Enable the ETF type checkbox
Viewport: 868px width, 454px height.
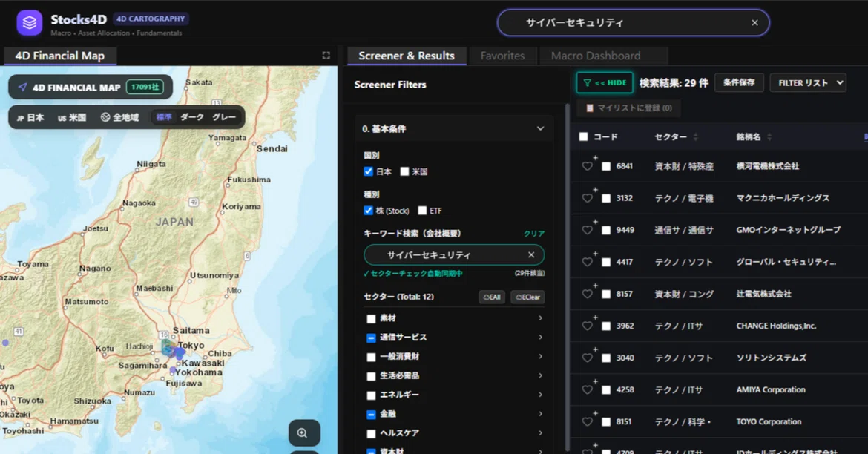[x=422, y=211]
